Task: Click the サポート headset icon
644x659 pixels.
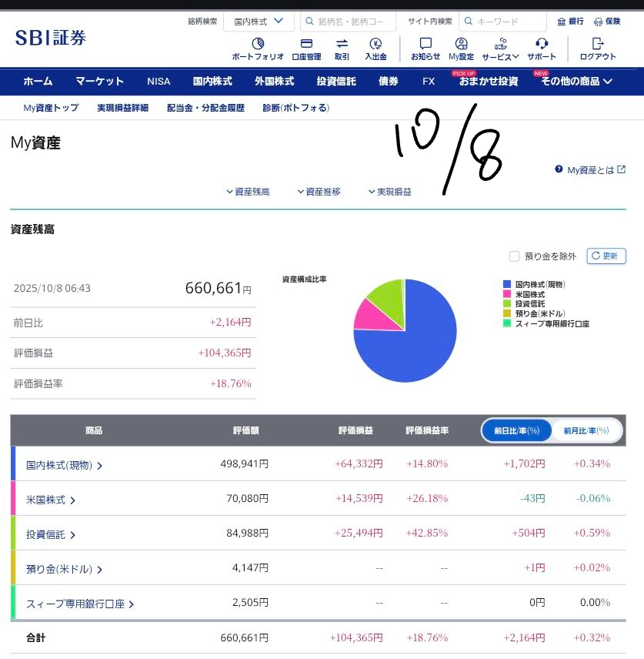Action: (x=542, y=44)
